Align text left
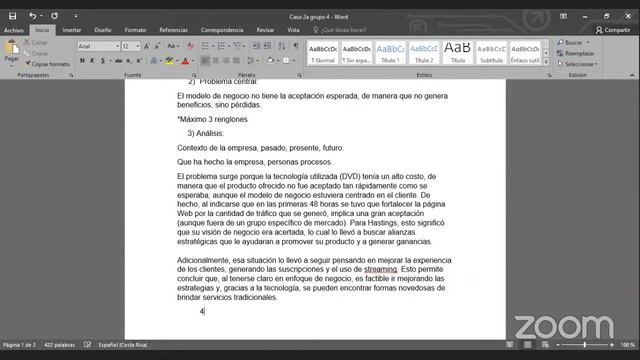 (x=205, y=61)
